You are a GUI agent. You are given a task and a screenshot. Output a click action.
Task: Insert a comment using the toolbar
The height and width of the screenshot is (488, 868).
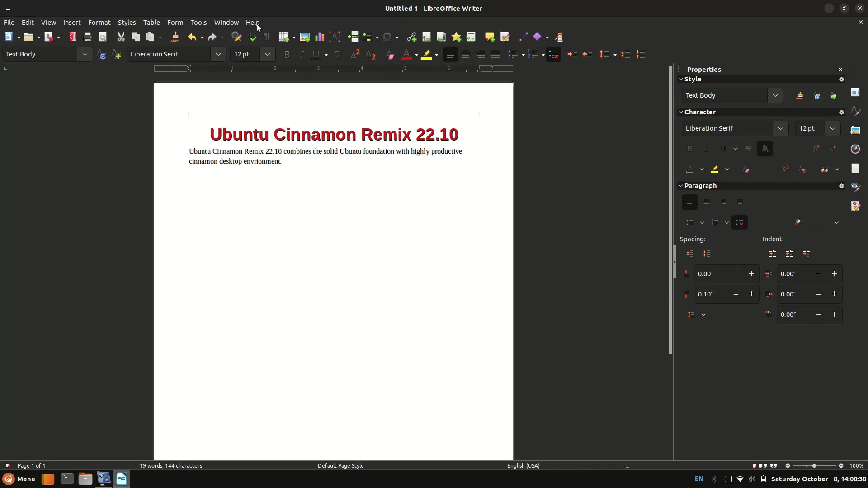pyautogui.click(x=490, y=37)
